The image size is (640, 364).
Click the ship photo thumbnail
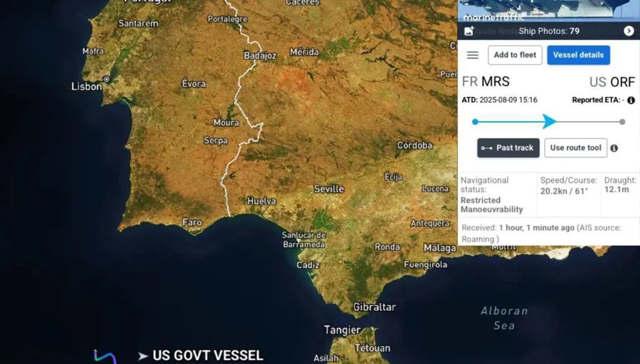(548, 9)
